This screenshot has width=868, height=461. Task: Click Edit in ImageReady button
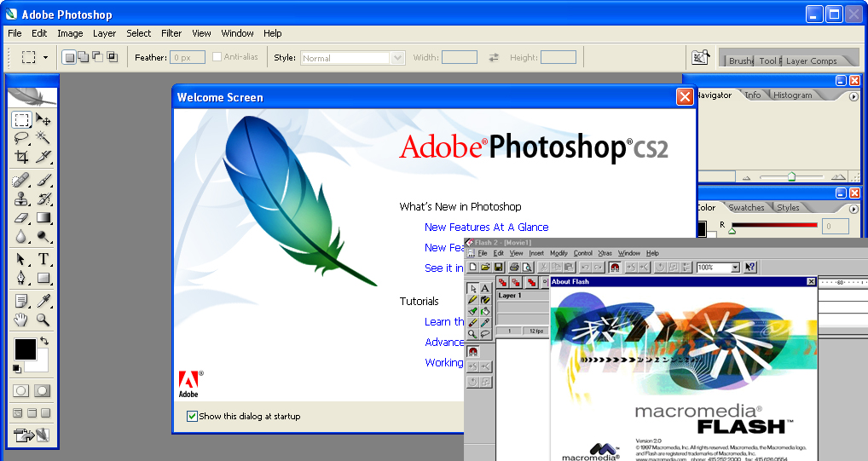pos(32,435)
